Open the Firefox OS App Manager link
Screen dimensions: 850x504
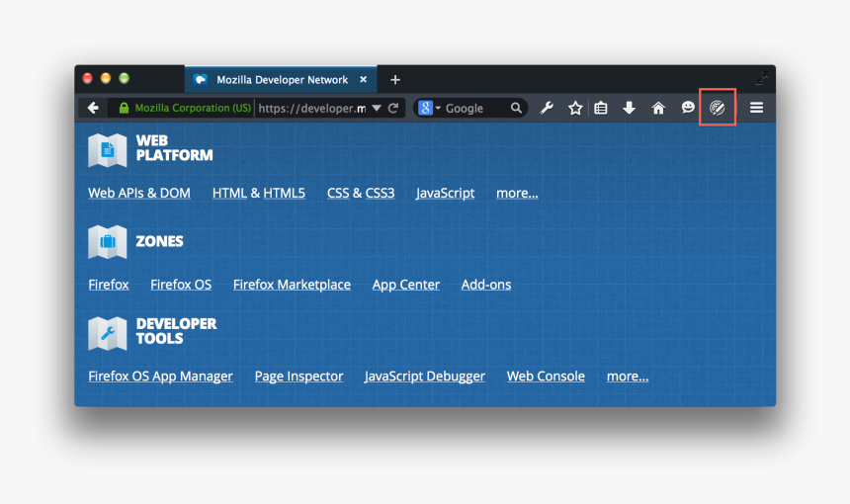(x=160, y=377)
